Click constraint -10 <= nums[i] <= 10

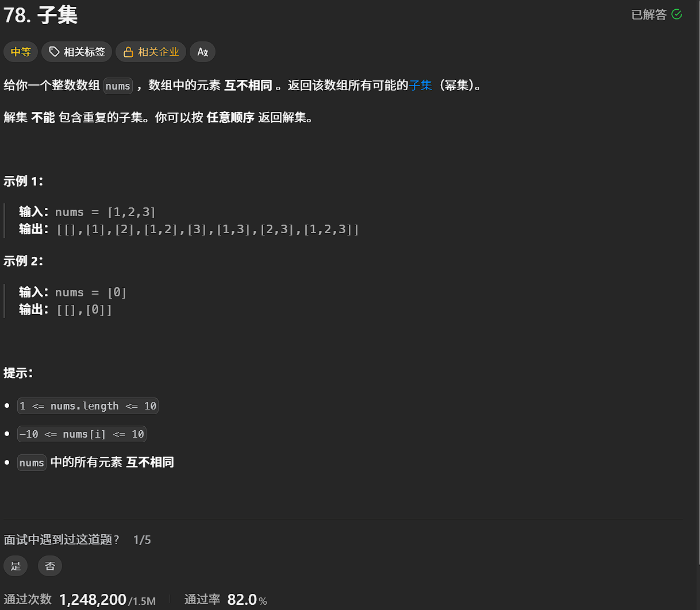tap(82, 434)
